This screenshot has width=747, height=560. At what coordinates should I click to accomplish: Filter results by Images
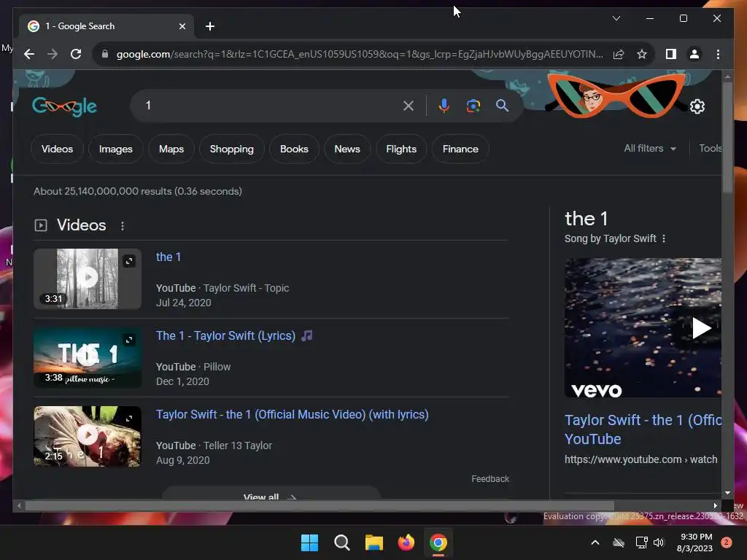[116, 149]
